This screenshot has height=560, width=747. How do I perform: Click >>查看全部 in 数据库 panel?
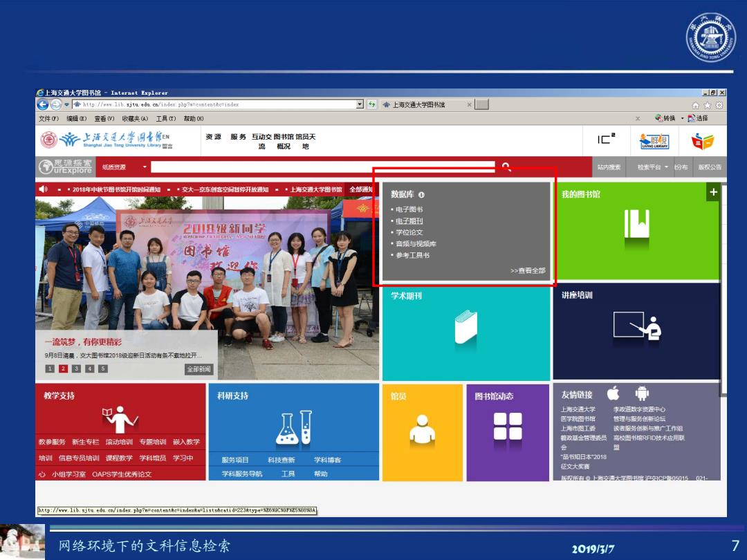pos(528,270)
